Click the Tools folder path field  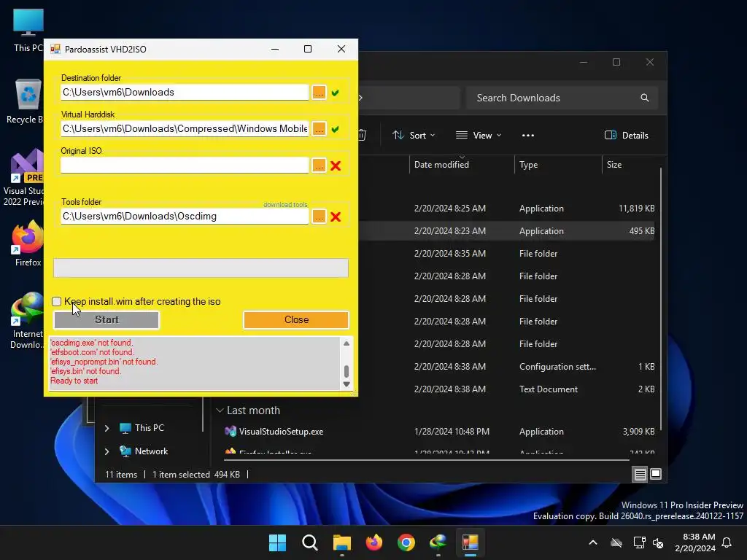point(185,216)
